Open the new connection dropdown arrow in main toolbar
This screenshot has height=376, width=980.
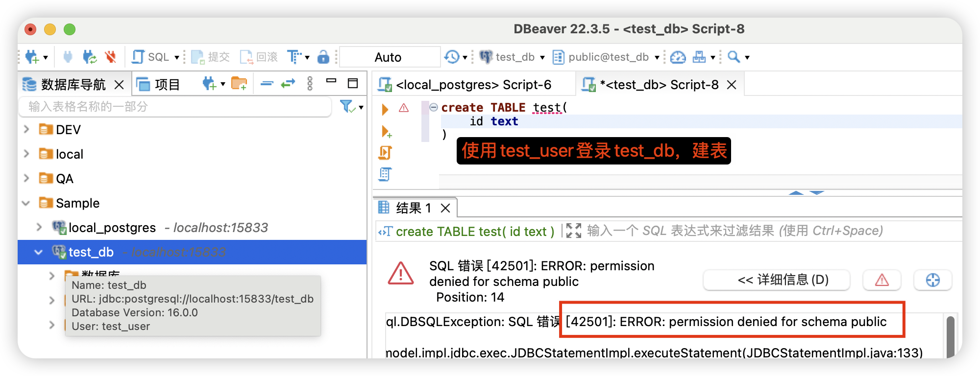[46, 58]
